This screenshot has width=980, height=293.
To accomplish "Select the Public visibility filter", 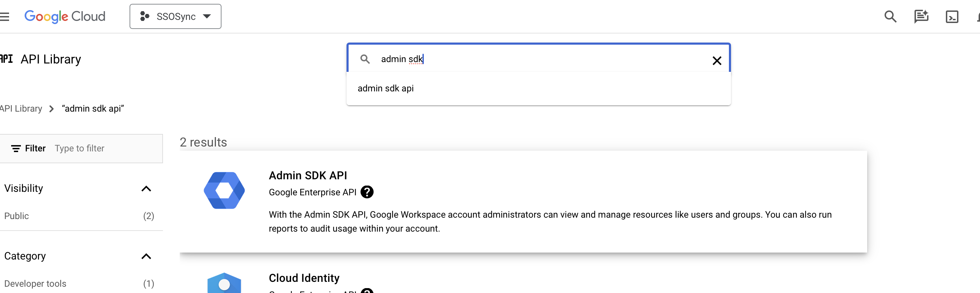I will tap(17, 216).
